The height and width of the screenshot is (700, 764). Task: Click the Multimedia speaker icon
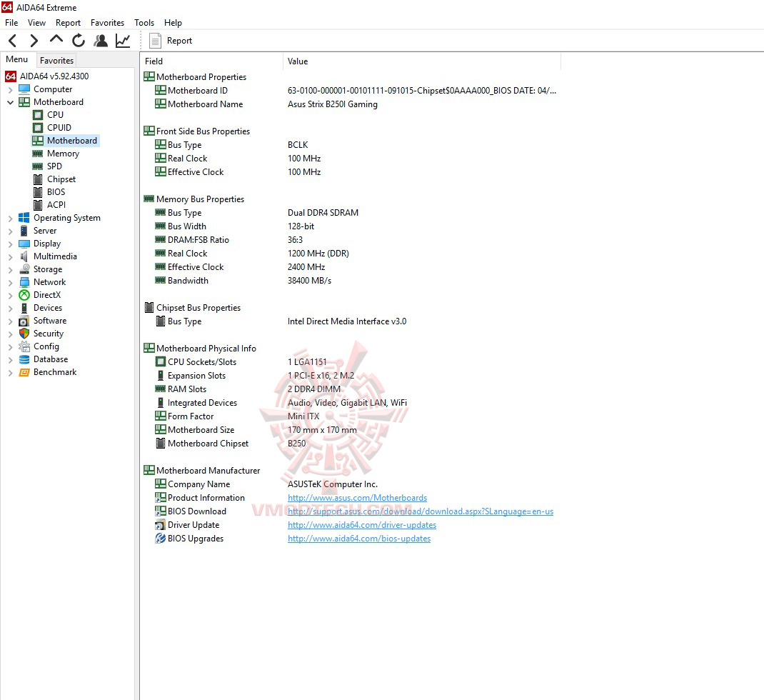[x=24, y=256]
